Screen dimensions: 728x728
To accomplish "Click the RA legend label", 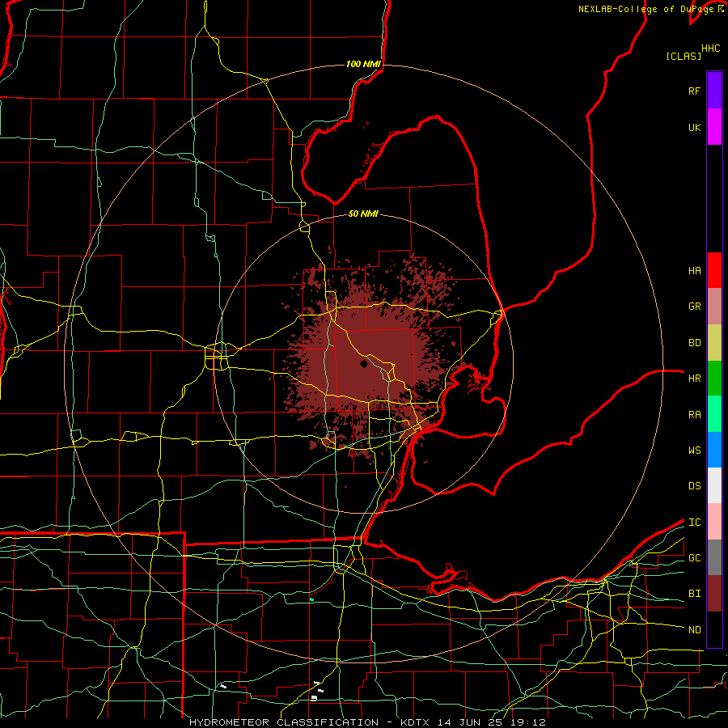I will coord(694,415).
